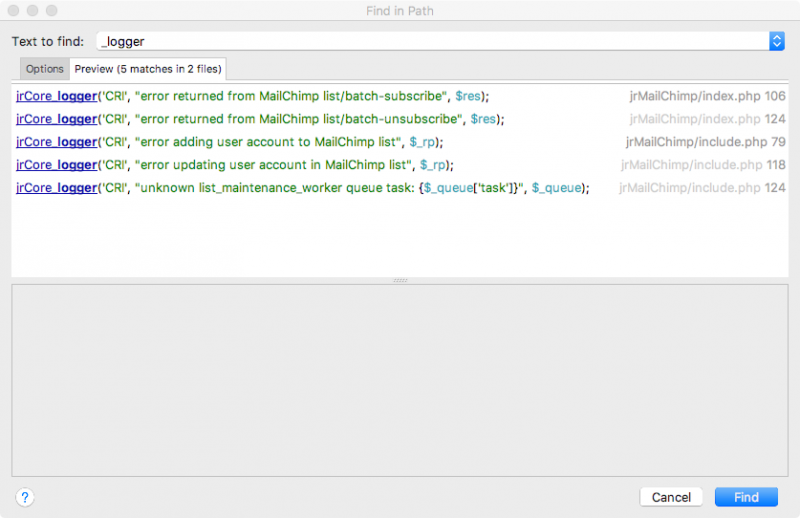Viewport: 800px width, 518px height.
Task: Click the empty code preview pane
Action: point(400,380)
